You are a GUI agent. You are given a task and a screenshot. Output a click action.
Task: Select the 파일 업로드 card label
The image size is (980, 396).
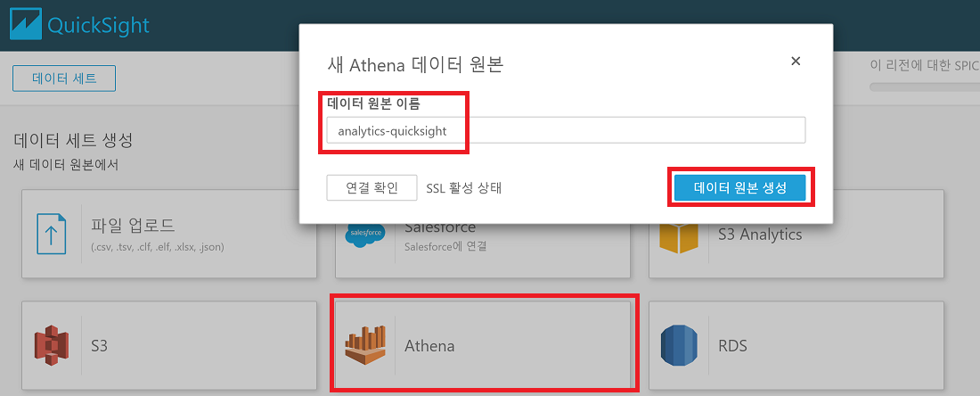click(134, 226)
